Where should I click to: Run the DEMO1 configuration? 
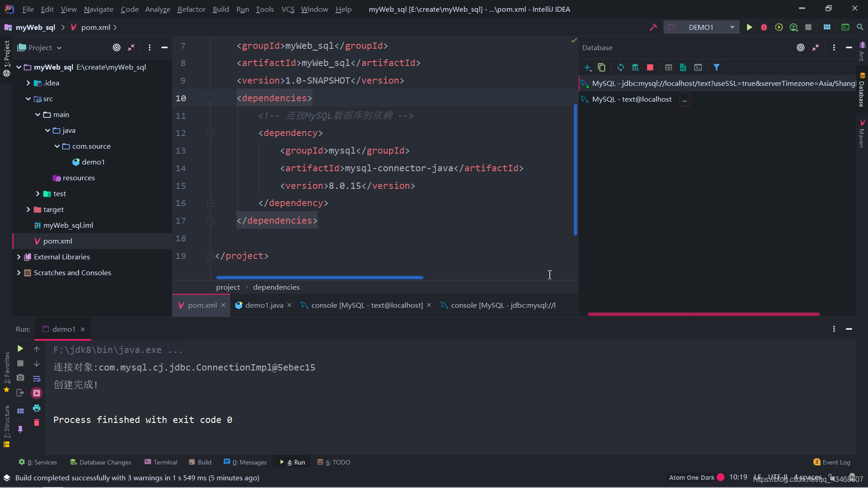click(749, 27)
